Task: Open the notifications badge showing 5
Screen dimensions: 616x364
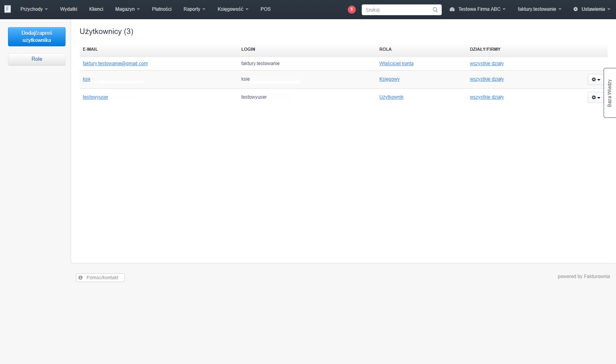Action: pos(352,10)
